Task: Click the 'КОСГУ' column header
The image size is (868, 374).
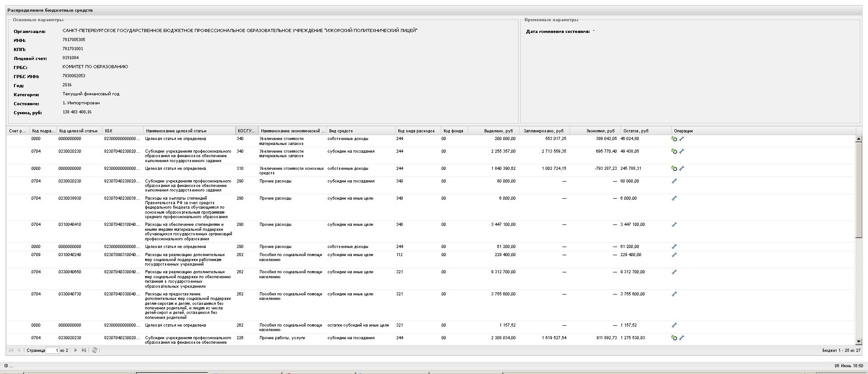Action: (x=246, y=131)
